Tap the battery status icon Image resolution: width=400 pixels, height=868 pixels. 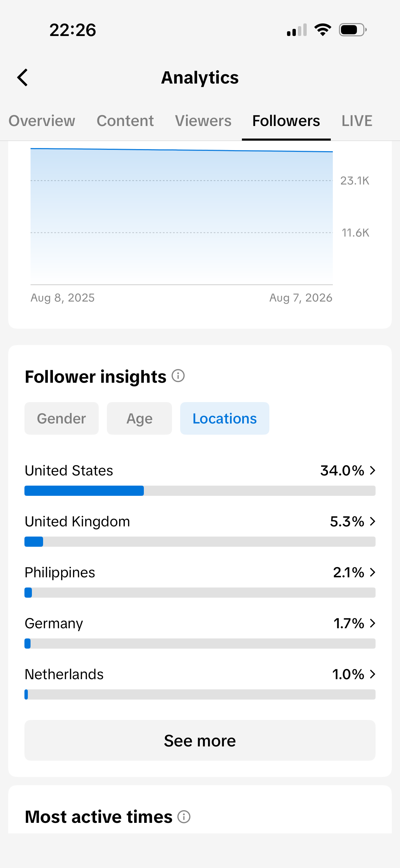(x=353, y=30)
